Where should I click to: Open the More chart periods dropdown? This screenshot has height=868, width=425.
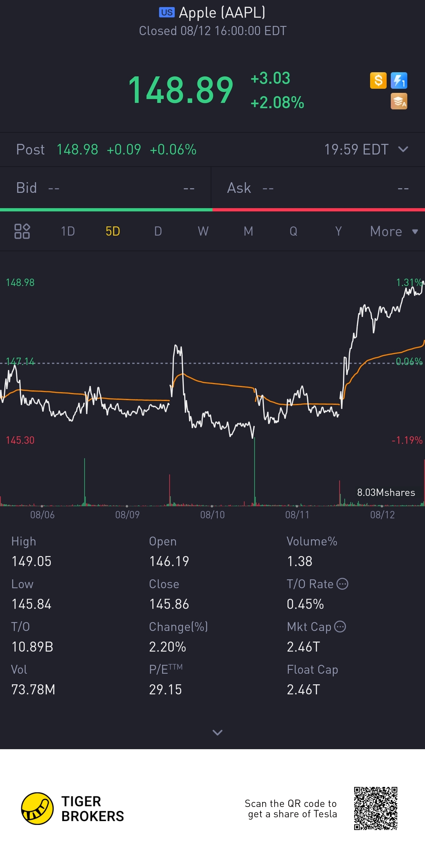coord(394,231)
